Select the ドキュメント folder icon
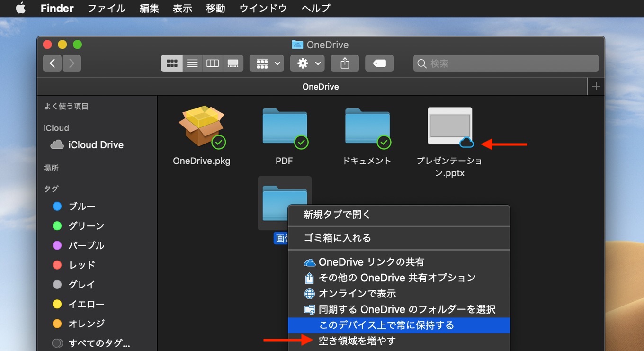644x351 pixels. (x=367, y=128)
